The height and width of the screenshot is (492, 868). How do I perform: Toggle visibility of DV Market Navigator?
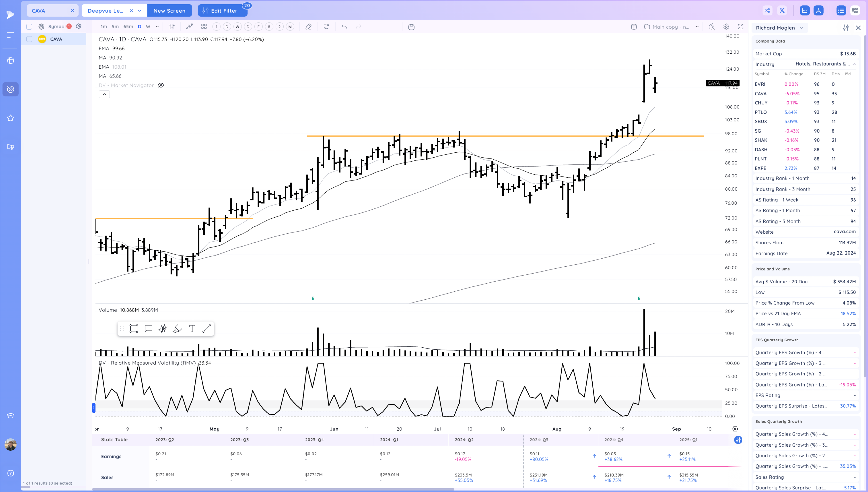161,85
